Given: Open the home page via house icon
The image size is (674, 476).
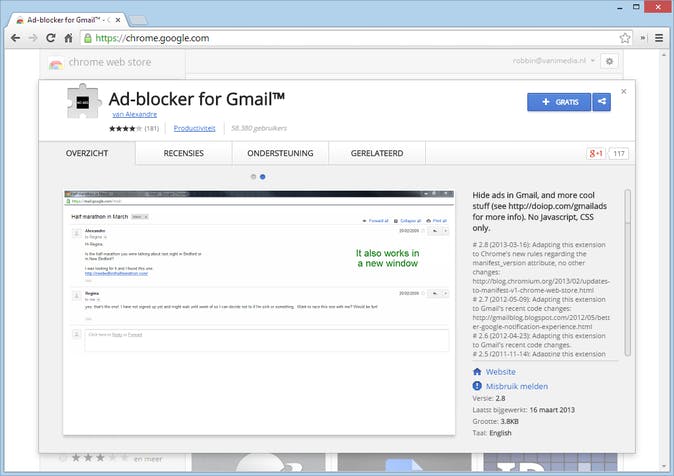Looking at the screenshot, I should click(68, 38).
